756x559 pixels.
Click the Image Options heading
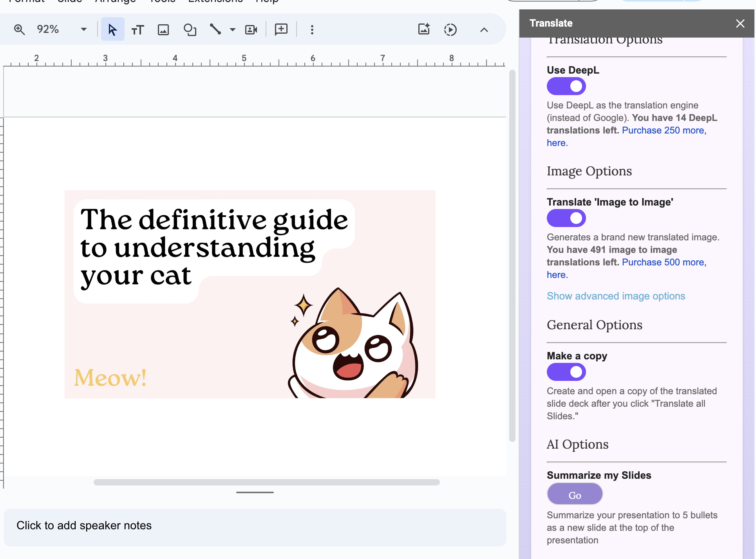point(589,171)
